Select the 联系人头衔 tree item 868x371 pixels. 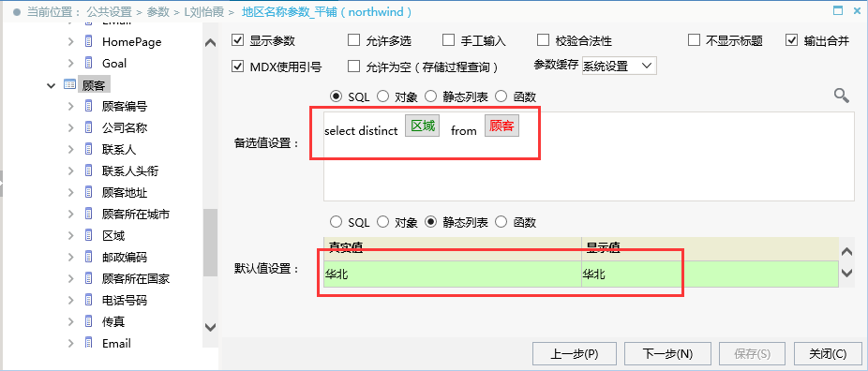(x=130, y=171)
